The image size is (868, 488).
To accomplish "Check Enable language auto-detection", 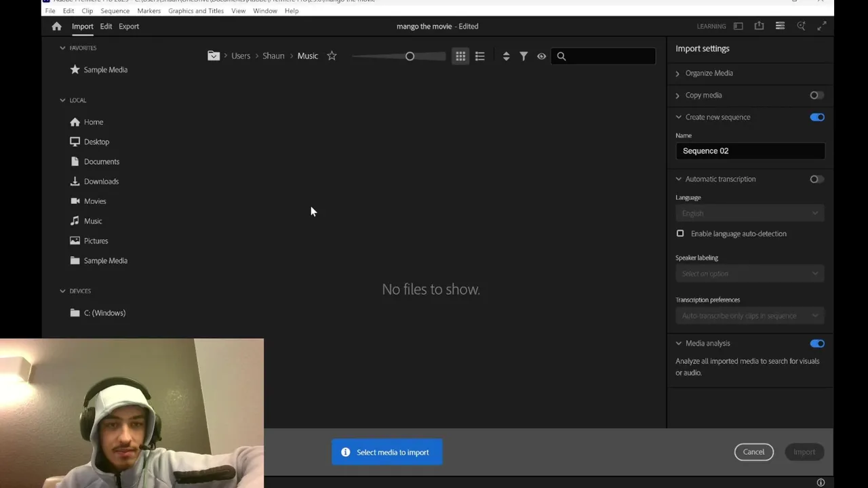I will coord(680,234).
